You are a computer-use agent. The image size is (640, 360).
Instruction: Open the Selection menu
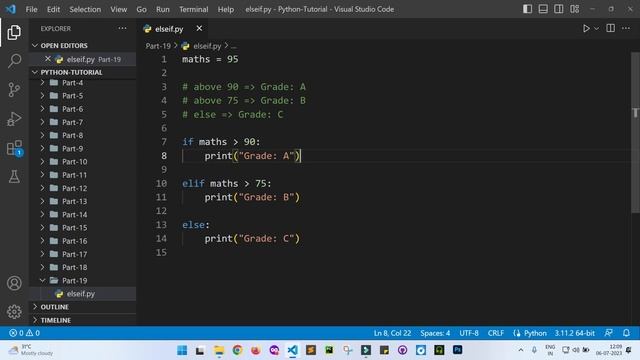(85, 9)
